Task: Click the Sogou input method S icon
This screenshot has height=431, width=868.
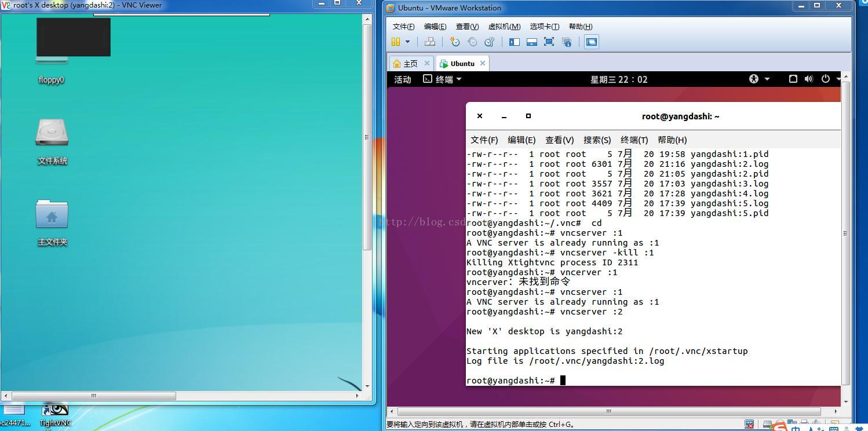Action: tap(780, 428)
